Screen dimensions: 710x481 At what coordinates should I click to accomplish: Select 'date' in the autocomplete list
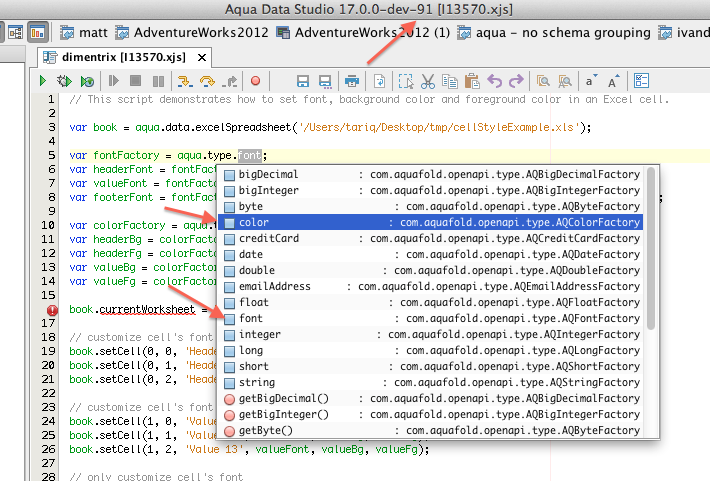click(430, 255)
